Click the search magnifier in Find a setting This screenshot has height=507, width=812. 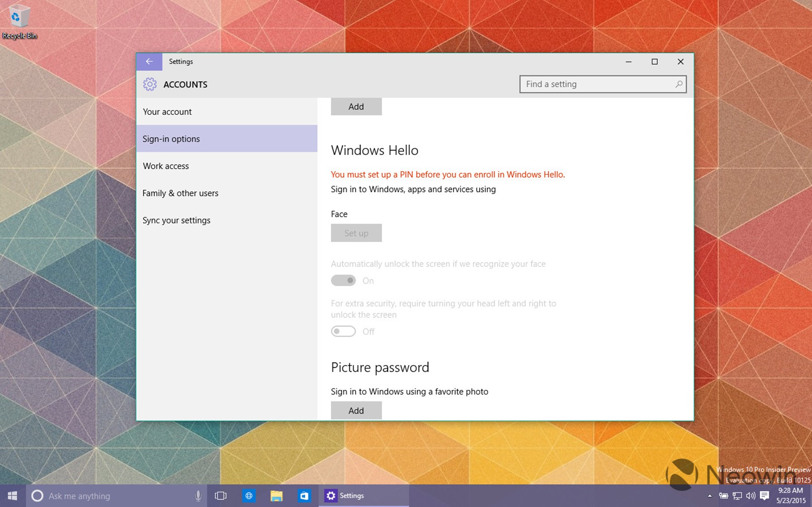[678, 84]
